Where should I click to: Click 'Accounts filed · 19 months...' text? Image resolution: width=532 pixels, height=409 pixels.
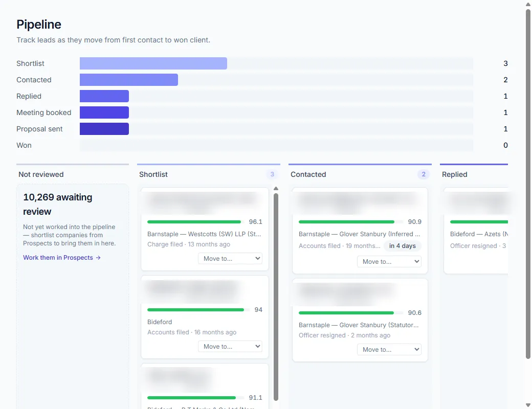coord(339,246)
